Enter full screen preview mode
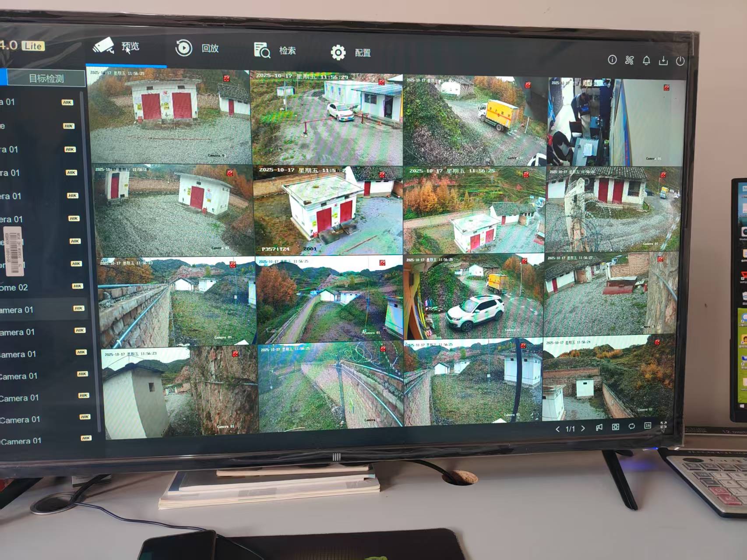The width and height of the screenshot is (747, 560). click(663, 425)
